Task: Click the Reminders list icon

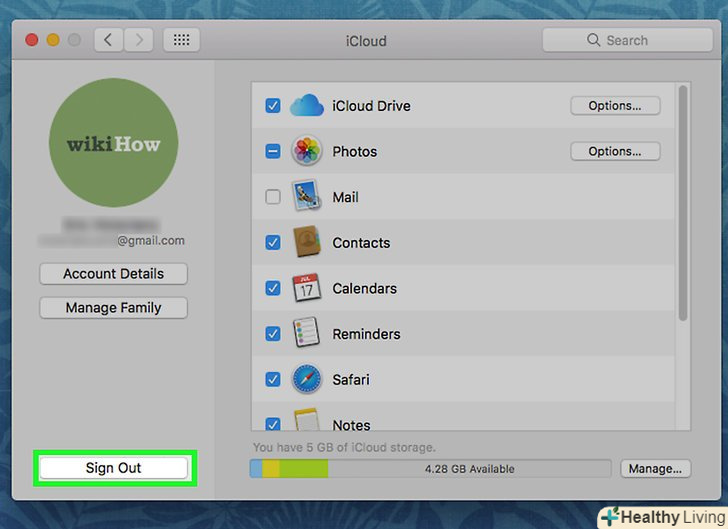Action: (x=306, y=334)
